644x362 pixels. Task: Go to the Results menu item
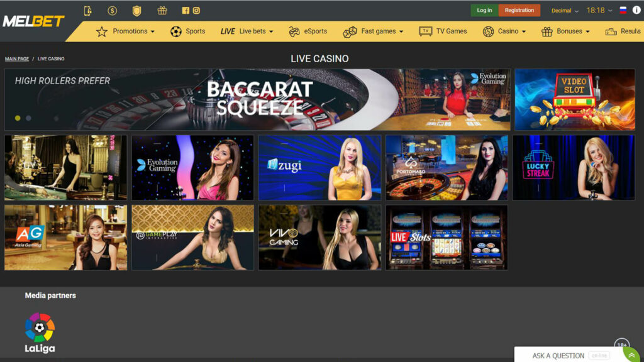(x=630, y=31)
